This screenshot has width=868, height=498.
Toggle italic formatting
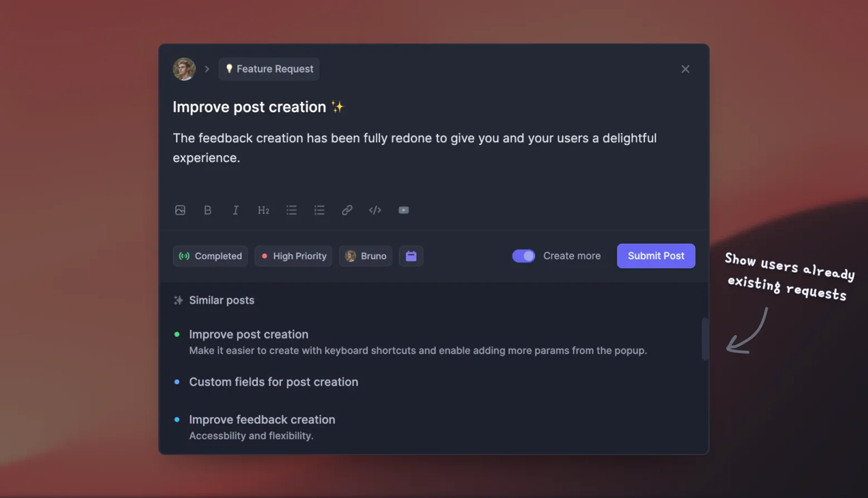pos(236,210)
